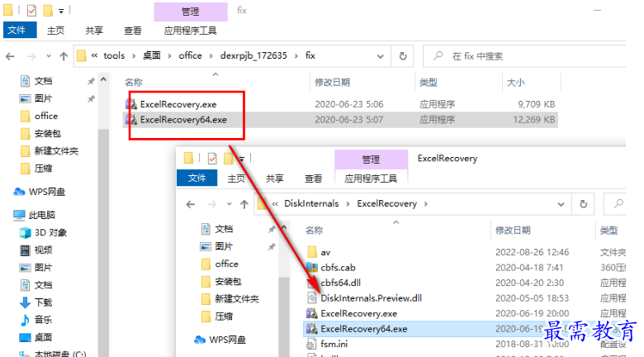This screenshot has width=644, height=357.
Task: Switch to the 共享 tab in the ExcelRecovery window
Action: click(274, 178)
